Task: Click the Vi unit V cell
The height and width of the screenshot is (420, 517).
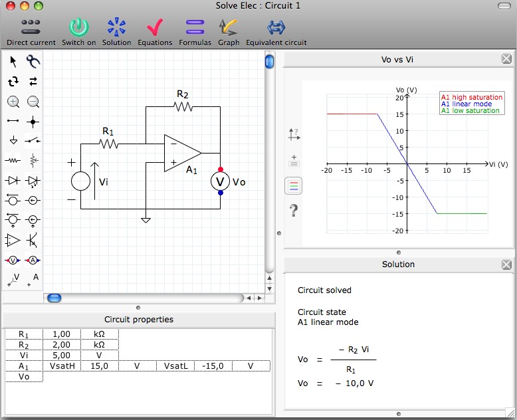Action: tap(99, 356)
